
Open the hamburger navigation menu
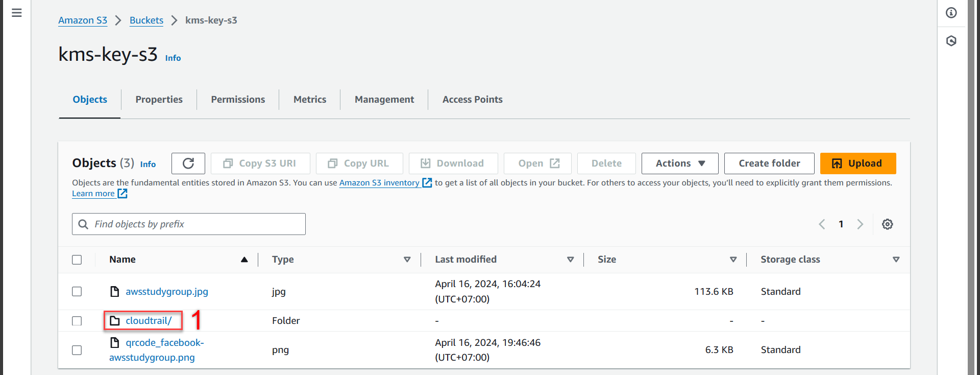point(17,13)
